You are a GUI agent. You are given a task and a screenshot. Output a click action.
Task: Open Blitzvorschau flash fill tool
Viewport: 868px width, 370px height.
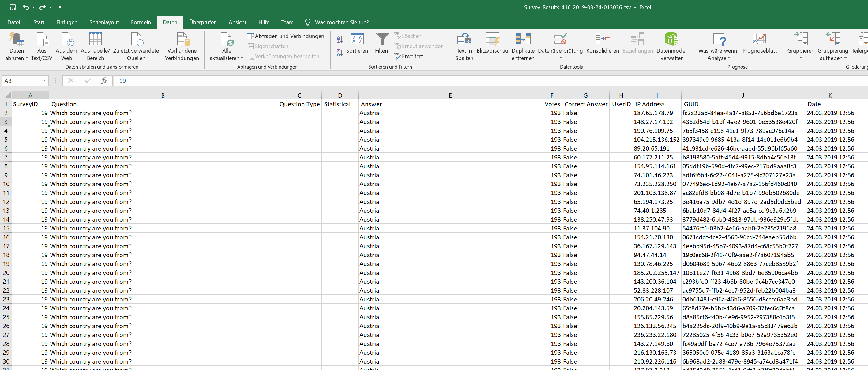tap(492, 39)
